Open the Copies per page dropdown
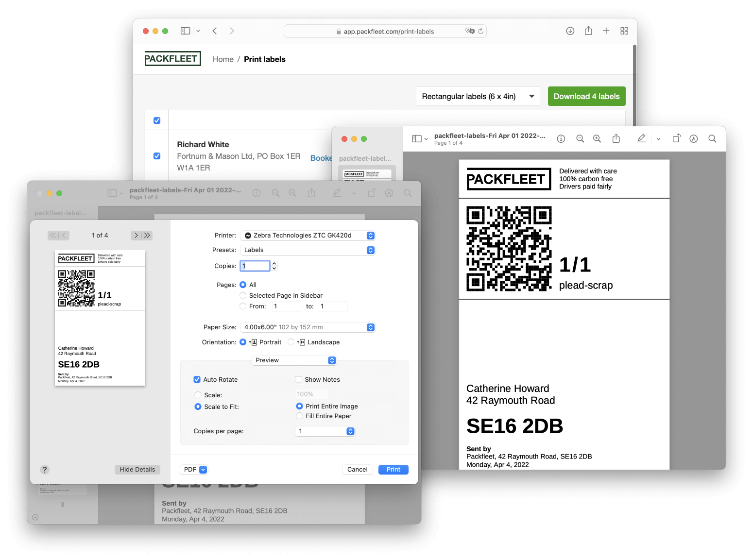The height and width of the screenshot is (560, 753). 325,431
